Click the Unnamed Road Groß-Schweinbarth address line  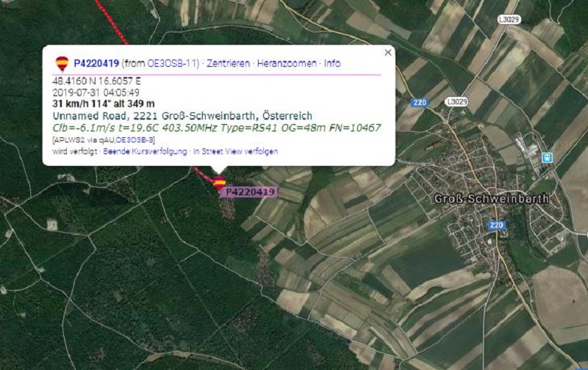182,116
